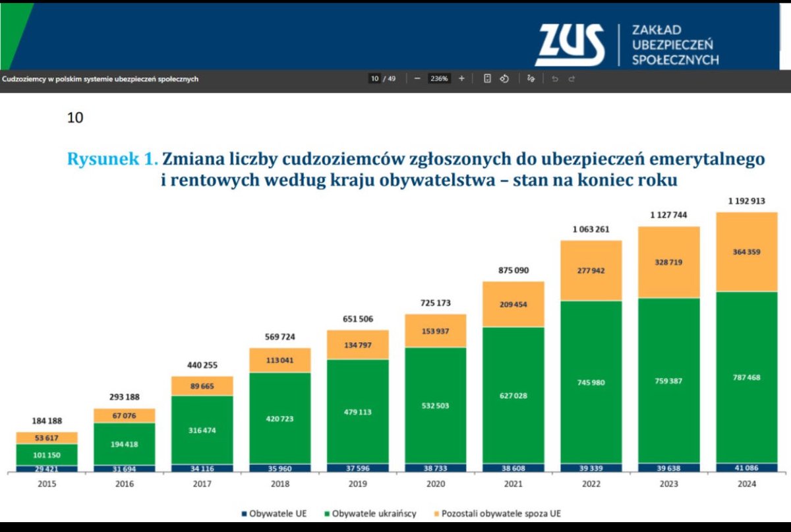Image resolution: width=791 pixels, height=532 pixels.
Task: Click the green segment labeled 479 113
Action: 357,412
